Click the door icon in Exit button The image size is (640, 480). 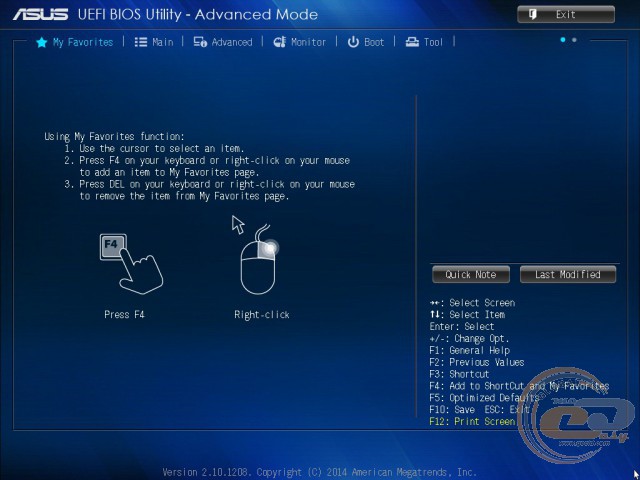click(x=533, y=14)
